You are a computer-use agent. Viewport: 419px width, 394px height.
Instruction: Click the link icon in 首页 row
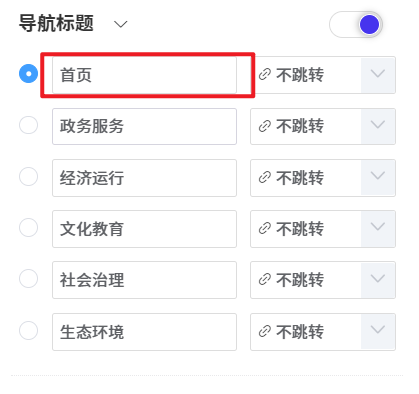265,75
